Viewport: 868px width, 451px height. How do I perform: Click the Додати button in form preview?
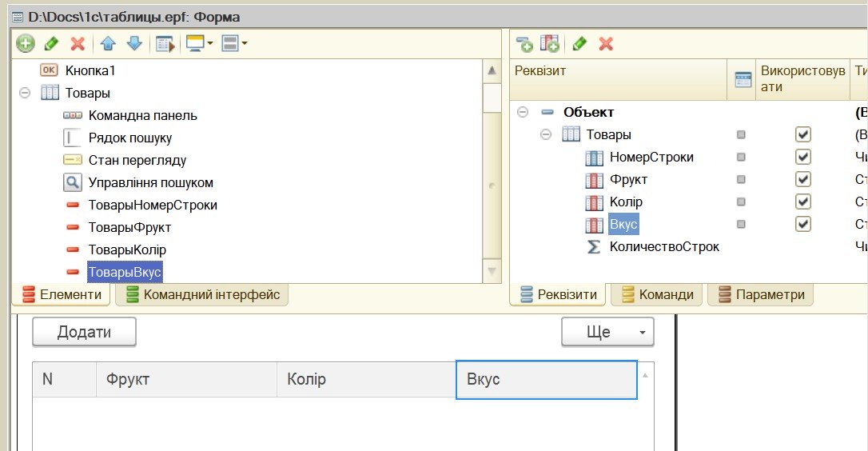[84, 332]
